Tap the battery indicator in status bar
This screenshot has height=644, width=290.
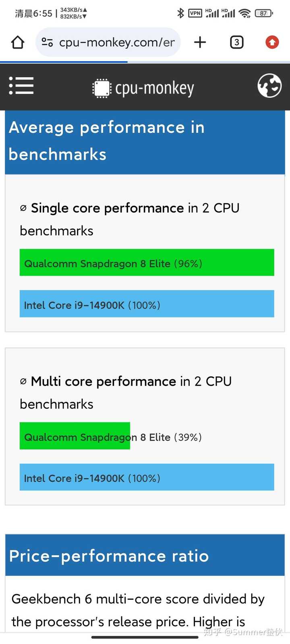(264, 13)
